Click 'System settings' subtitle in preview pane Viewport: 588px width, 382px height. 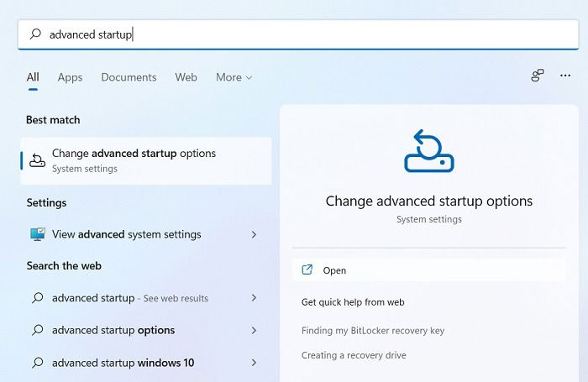pos(429,219)
